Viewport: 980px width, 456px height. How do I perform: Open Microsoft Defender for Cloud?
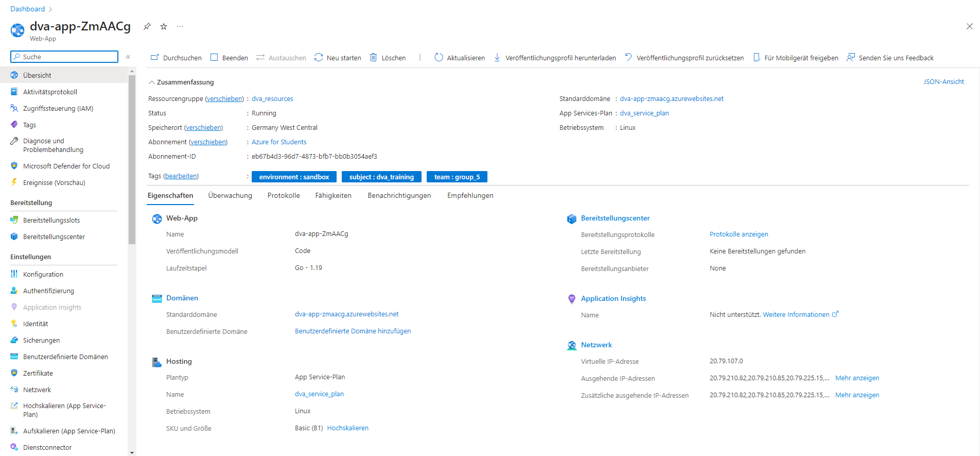click(66, 166)
